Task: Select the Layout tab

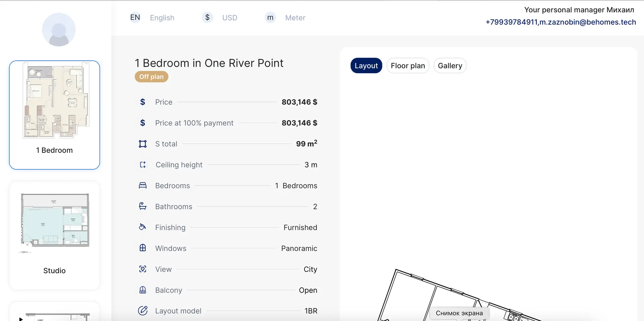Action: (366, 66)
